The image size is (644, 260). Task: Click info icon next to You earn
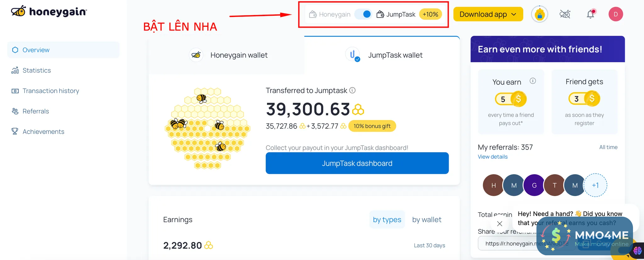pos(533,81)
